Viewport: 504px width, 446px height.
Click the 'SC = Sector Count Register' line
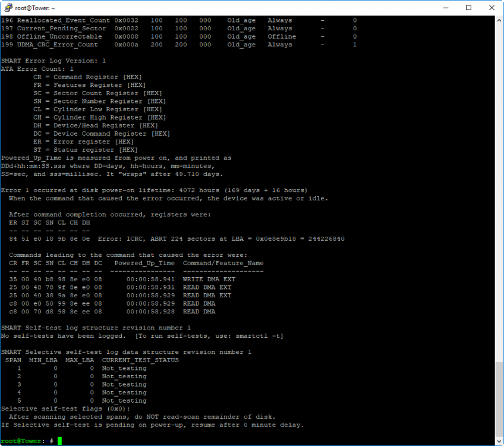click(x=97, y=93)
